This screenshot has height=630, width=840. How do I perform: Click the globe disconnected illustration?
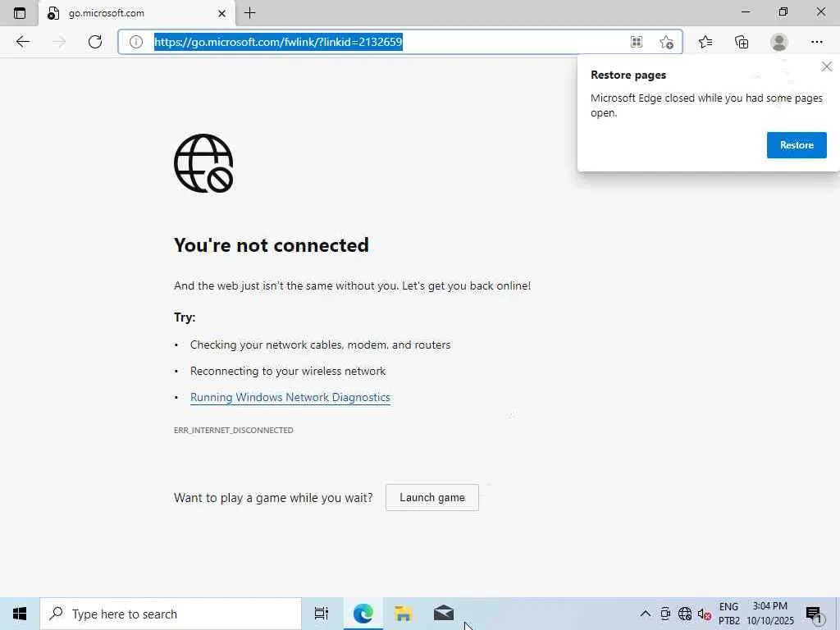203,163
